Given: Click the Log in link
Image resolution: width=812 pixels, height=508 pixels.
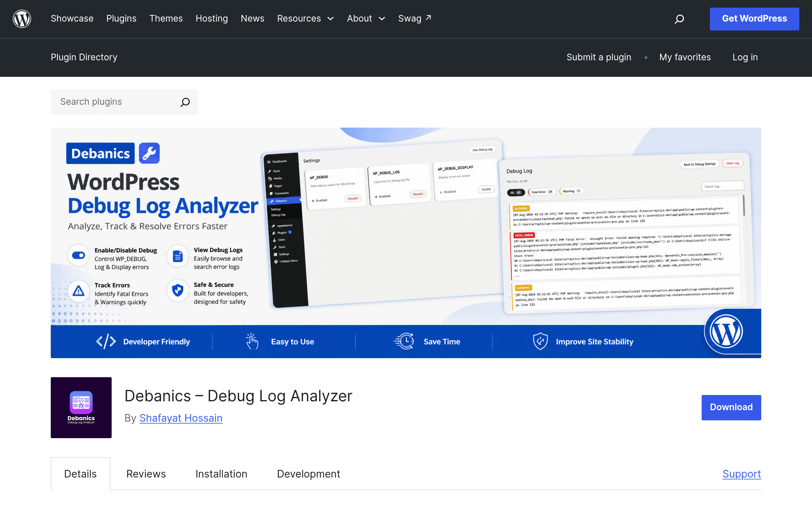Looking at the screenshot, I should click(x=745, y=57).
